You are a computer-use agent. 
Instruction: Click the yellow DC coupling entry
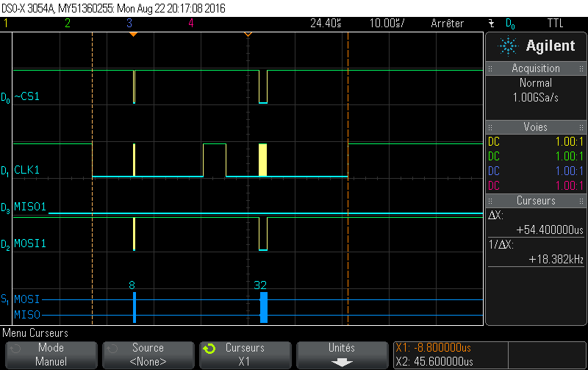(494, 142)
